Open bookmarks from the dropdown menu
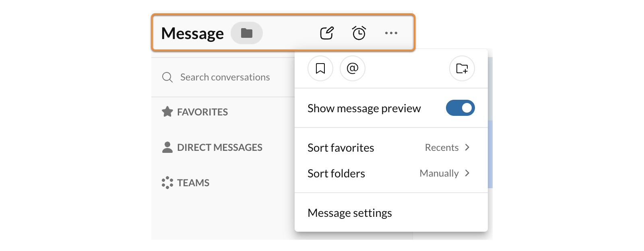The width and height of the screenshot is (644, 251). [x=320, y=68]
